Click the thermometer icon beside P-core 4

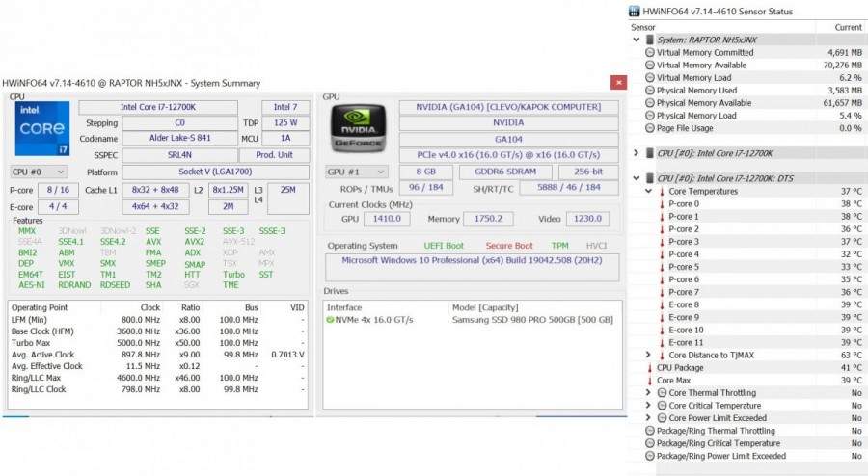point(662,254)
